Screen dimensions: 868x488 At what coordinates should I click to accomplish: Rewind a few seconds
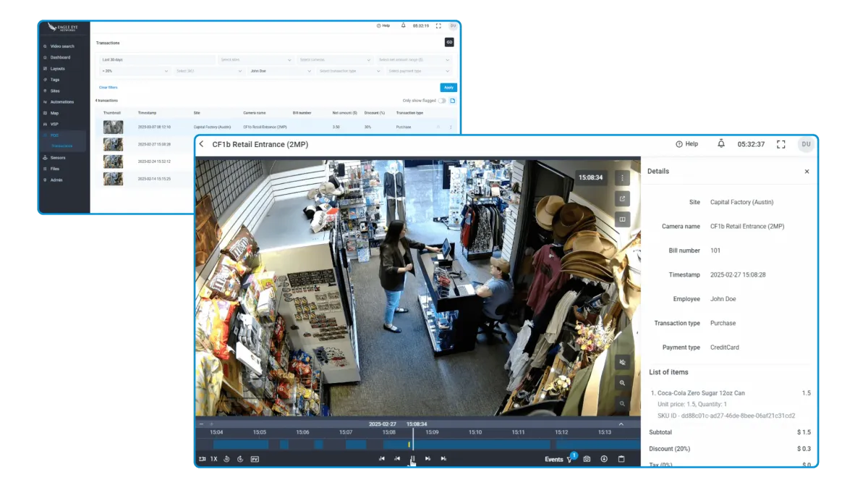226,459
